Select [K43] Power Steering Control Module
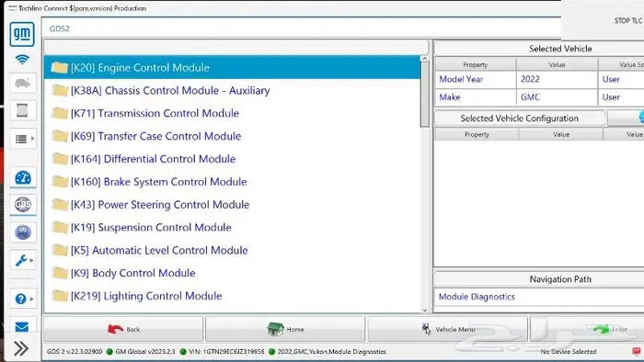The height and width of the screenshot is (362, 644). coord(232,205)
